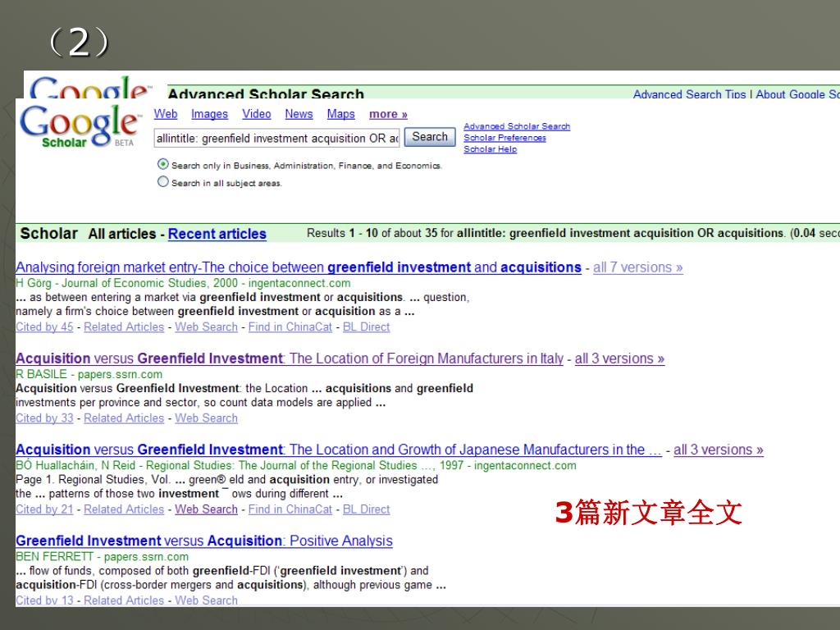Open BL Direct for Huallacháin result
The height and width of the screenshot is (630, 840).
point(366,509)
